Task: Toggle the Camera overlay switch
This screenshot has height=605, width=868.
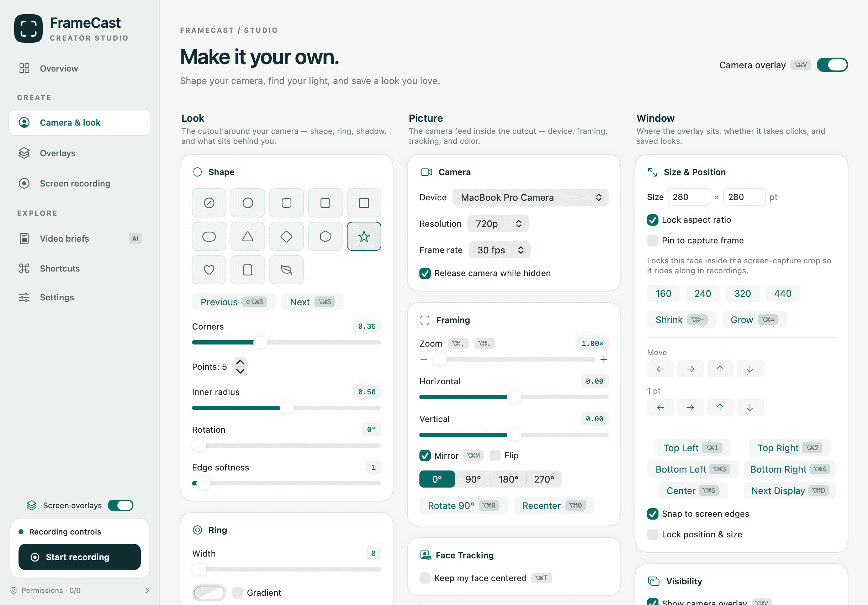Action: click(832, 65)
